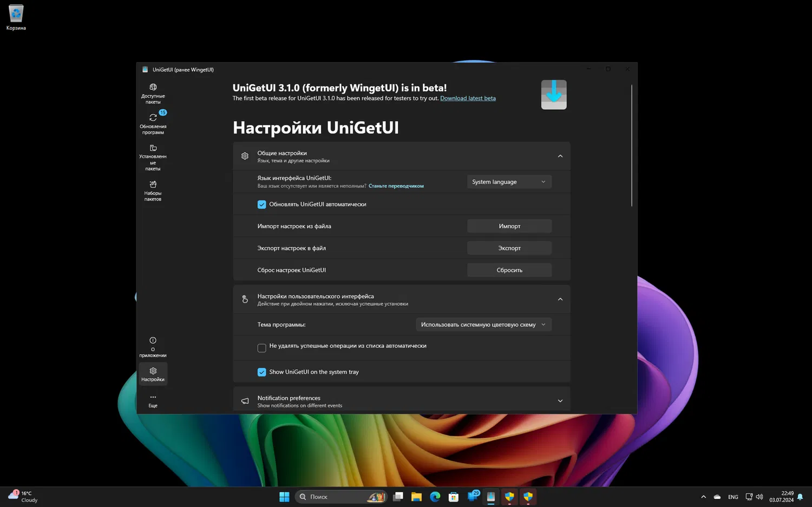Click the settings page vertical scrollbar
Screen dimensions: 812x507
click(631, 145)
